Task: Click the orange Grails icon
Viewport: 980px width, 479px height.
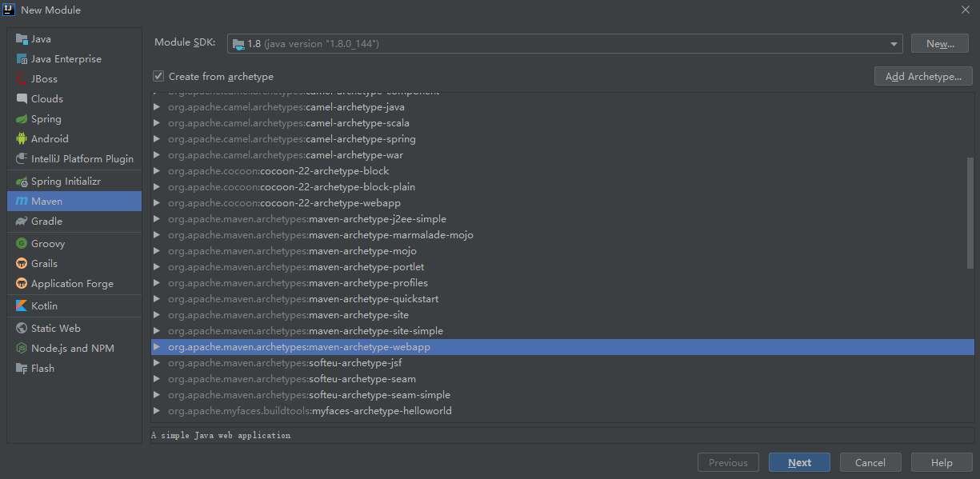Action: click(x=22, y=264)
